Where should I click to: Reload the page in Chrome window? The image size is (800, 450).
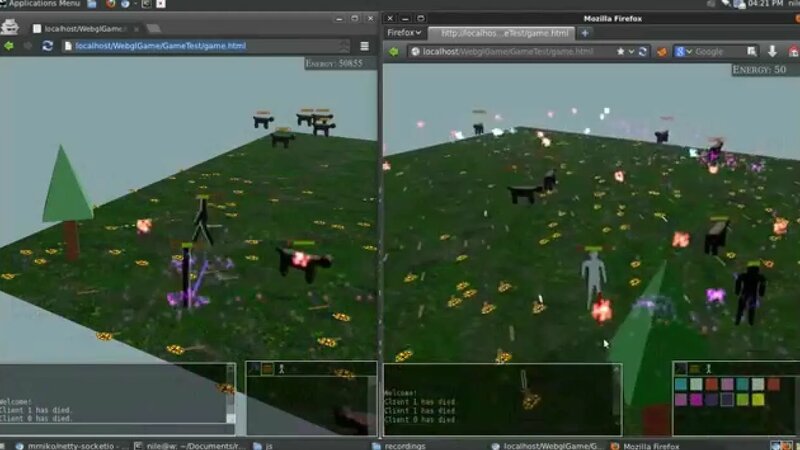click(x=47, y=46)
